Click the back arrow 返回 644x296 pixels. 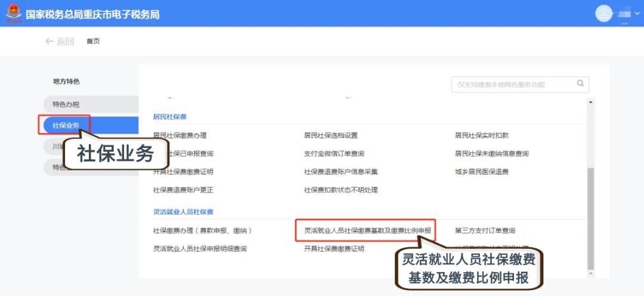click(x=59, y=41)
